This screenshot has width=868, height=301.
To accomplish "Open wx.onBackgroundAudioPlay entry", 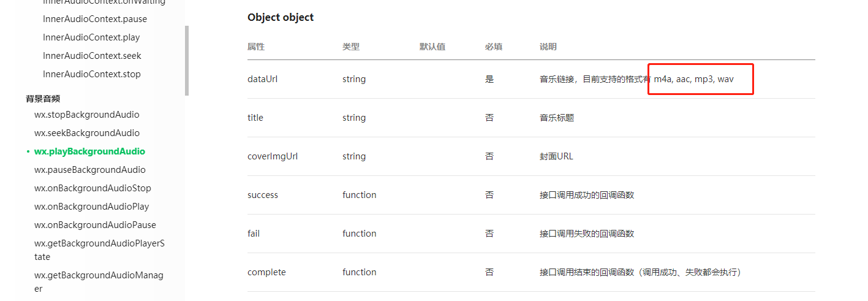I will [x=92, y=207].
